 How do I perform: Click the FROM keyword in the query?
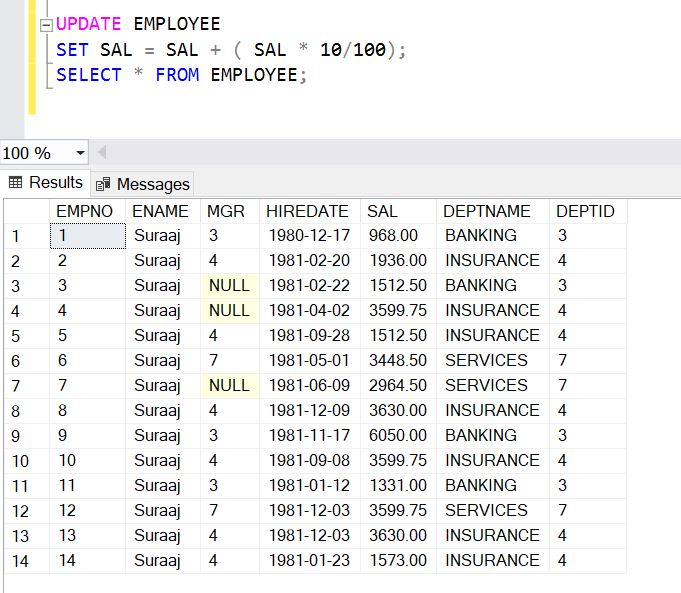pyautogui.click(x=177, y=75)
